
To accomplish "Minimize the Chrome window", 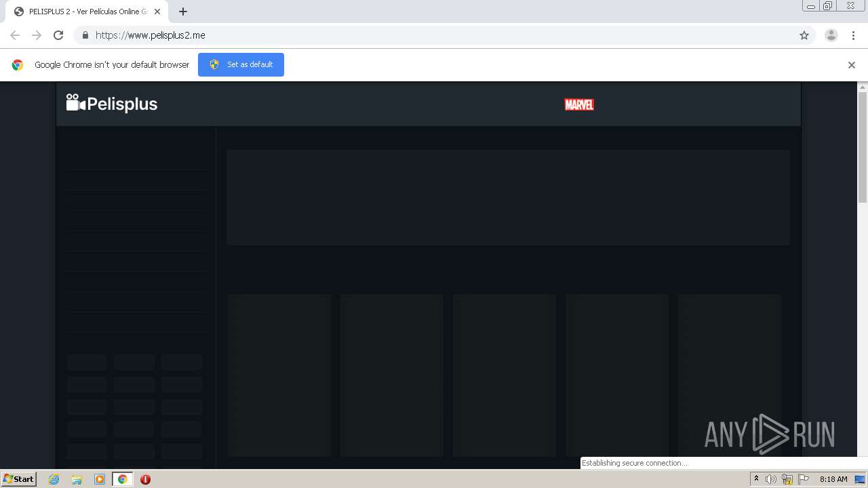I will click(x=810, y=6).
